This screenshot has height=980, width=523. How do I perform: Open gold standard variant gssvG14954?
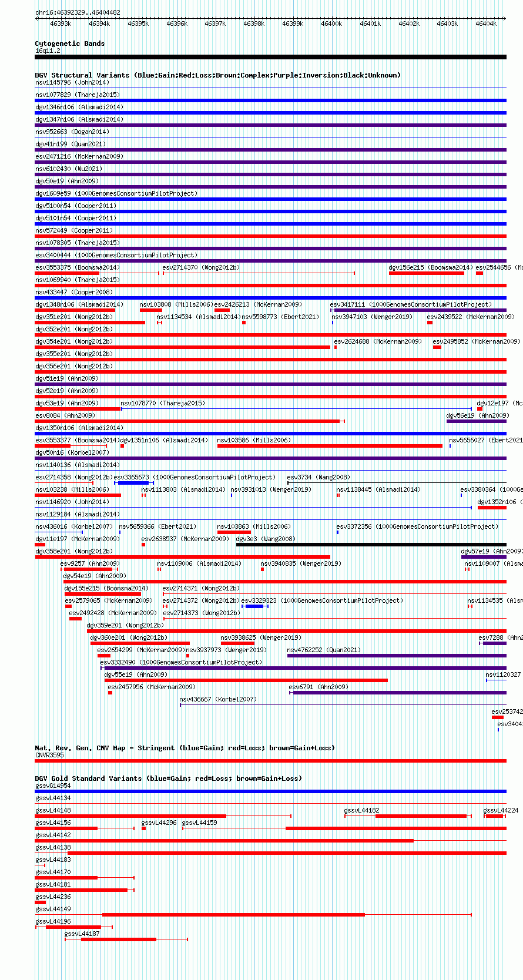tap(53, 786)
